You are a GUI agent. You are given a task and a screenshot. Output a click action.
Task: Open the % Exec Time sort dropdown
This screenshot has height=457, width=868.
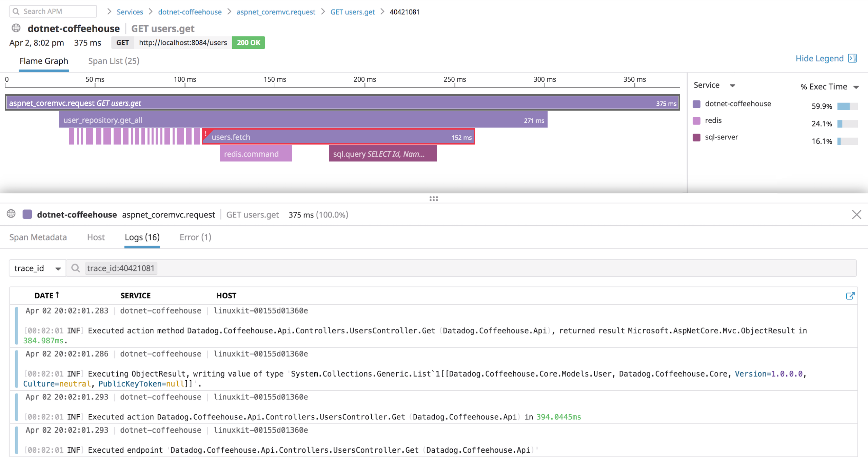coord(856,87)
